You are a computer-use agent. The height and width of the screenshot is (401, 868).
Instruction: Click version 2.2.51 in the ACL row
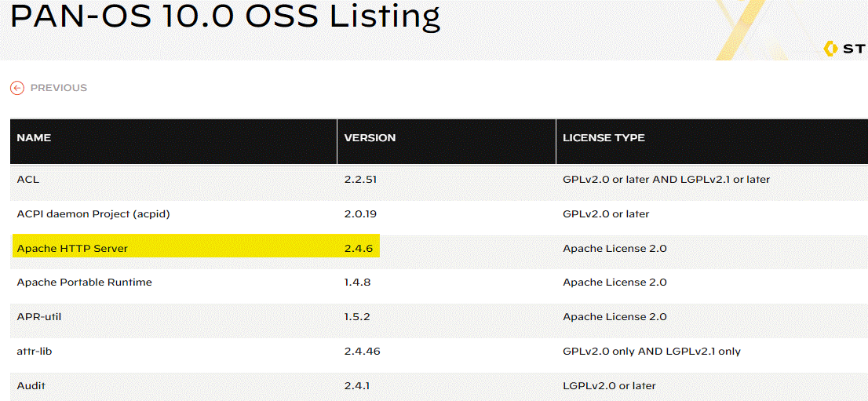[360, 180]
